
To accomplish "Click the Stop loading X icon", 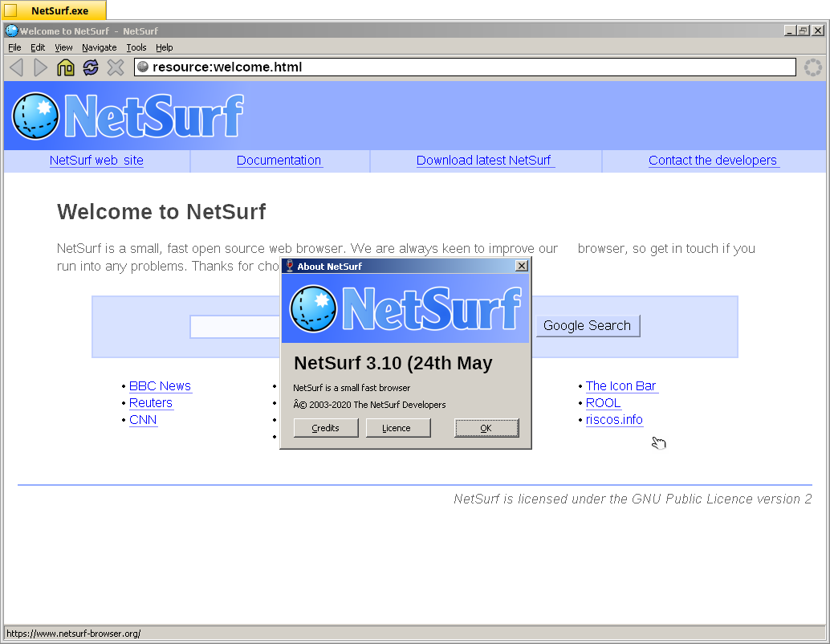I will (x=116, y=67).
